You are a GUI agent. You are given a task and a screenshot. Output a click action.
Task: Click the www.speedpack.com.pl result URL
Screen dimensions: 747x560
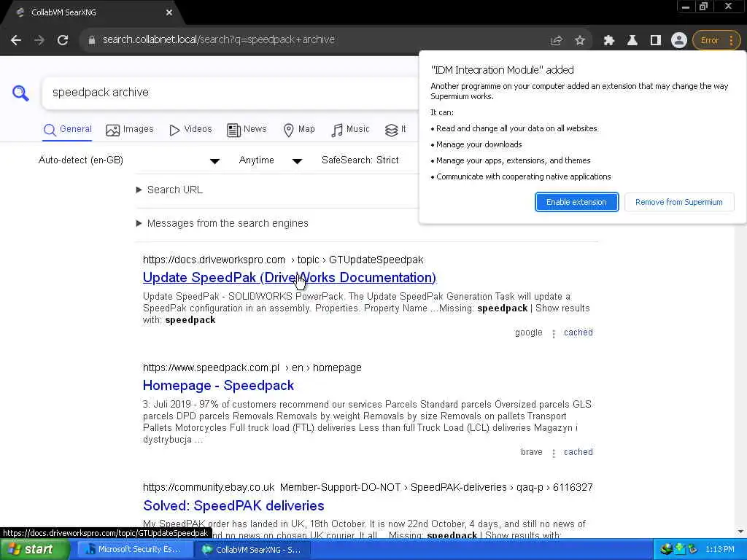[252, 368]
